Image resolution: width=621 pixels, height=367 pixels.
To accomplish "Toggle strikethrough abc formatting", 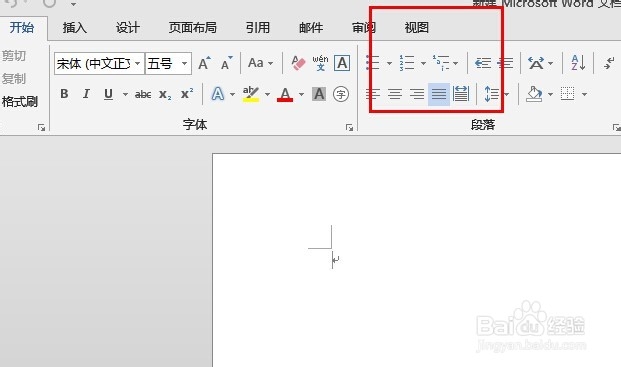I will pyautogui.click(x=143, y=94).
